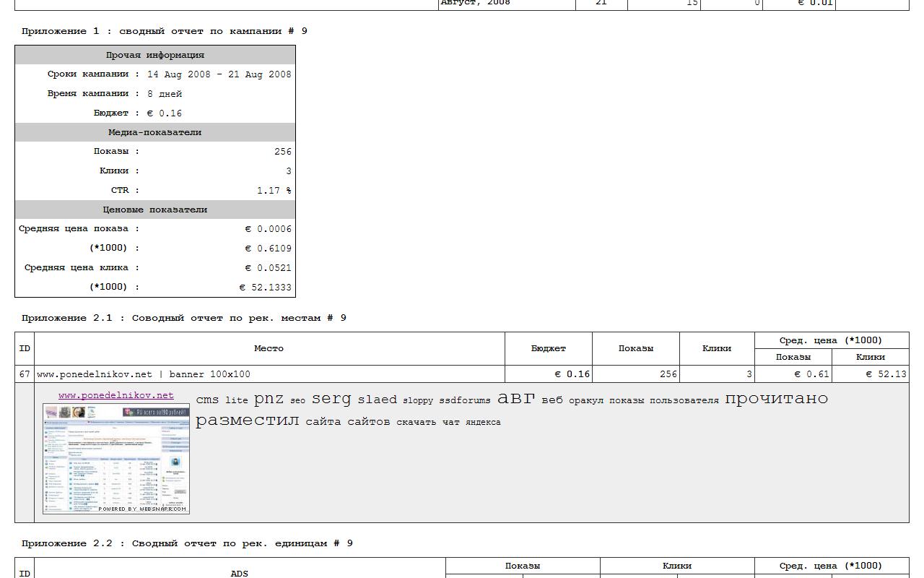The height and width of the screenshot is (578, 924).
Task: Select the 'оракул' tag word
Action: pyautogui.click(x=585, y=400)
